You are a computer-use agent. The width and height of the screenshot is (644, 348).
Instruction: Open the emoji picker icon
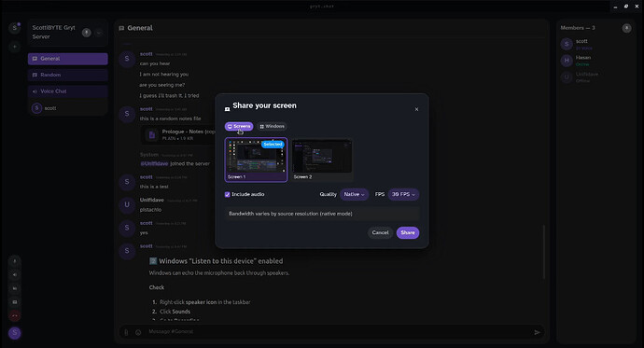(x=138, y=332)
